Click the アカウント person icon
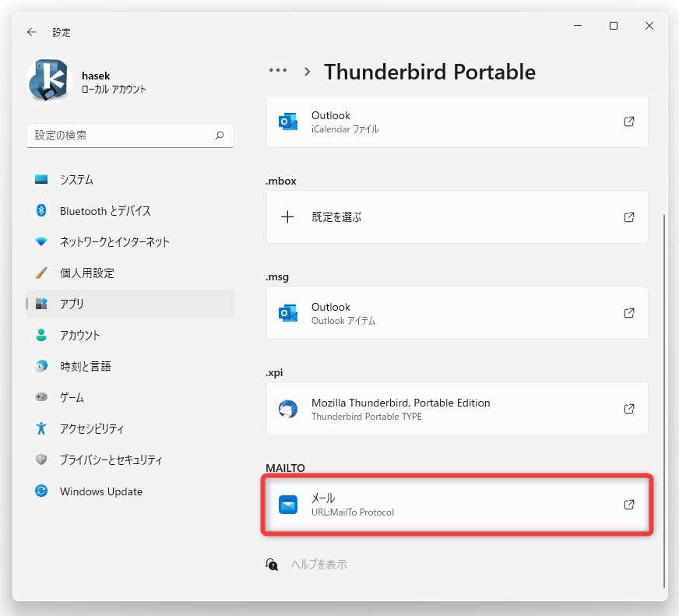 coord(41,335)
